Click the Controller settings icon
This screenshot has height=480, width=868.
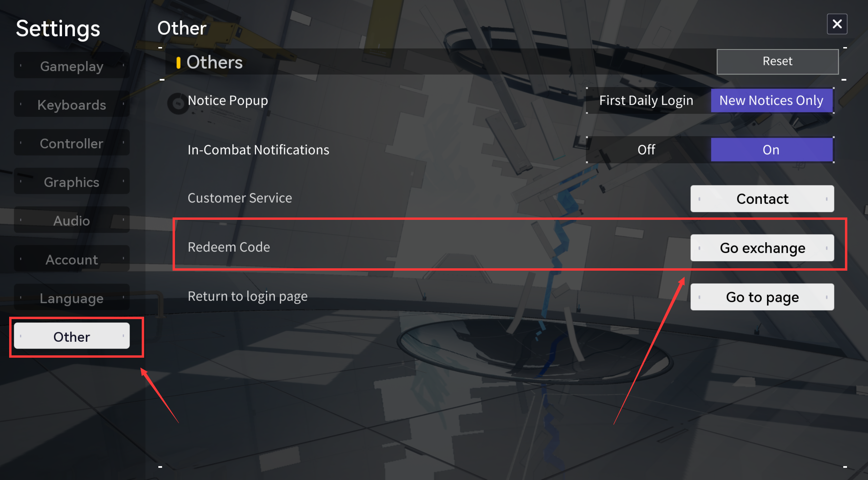(x=71, y=143)
